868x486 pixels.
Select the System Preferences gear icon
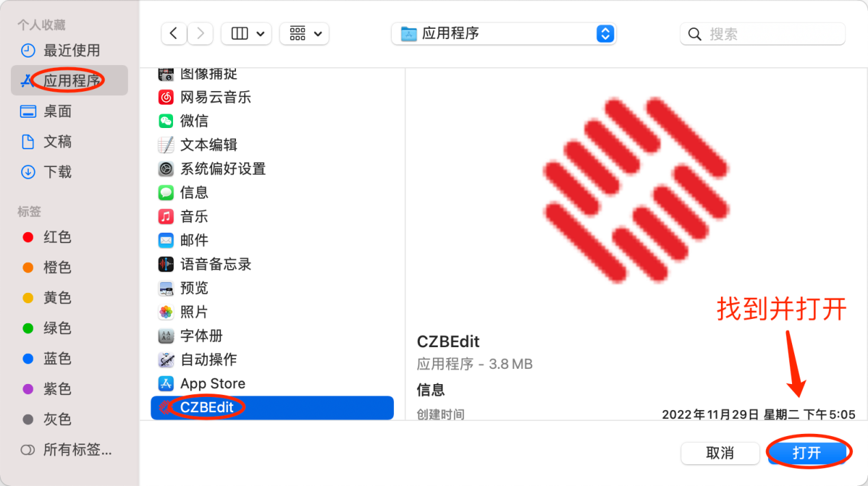[x=166, y=168]
